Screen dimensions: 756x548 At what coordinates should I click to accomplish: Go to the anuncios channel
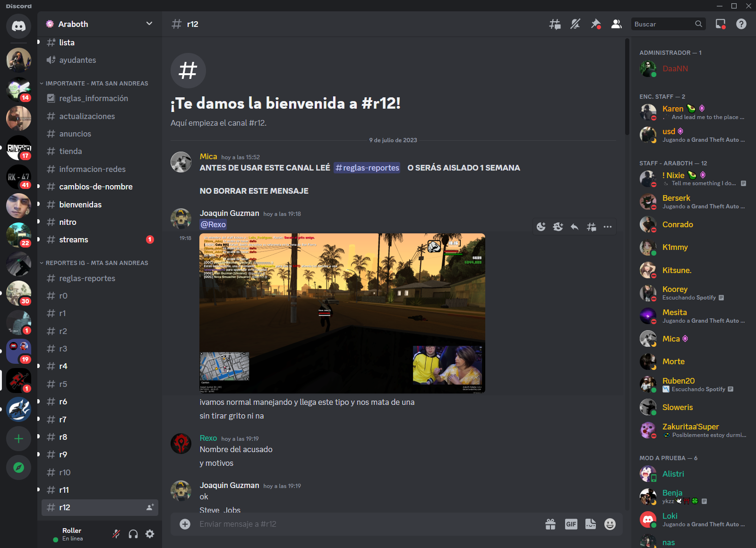(x=100, y=134)
